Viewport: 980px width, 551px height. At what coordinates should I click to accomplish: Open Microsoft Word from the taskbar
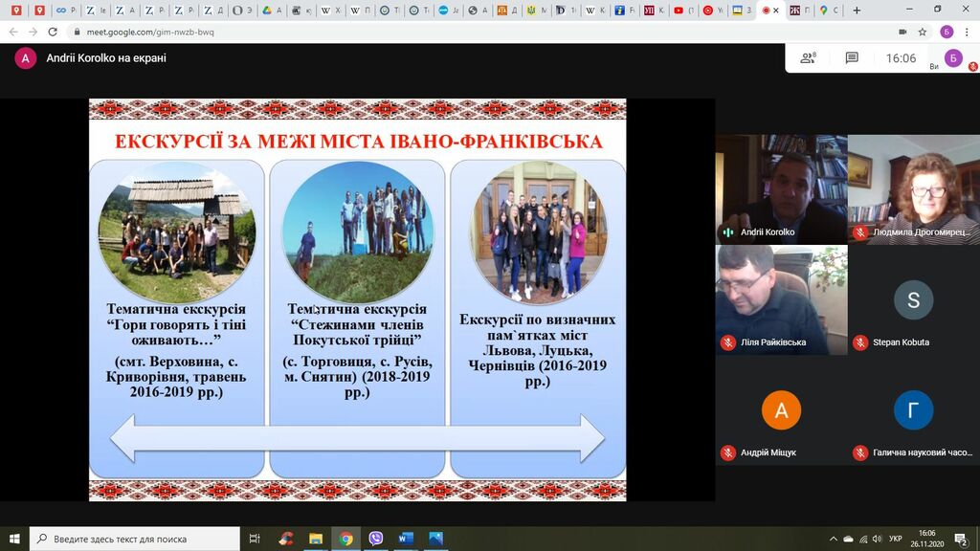405,539
